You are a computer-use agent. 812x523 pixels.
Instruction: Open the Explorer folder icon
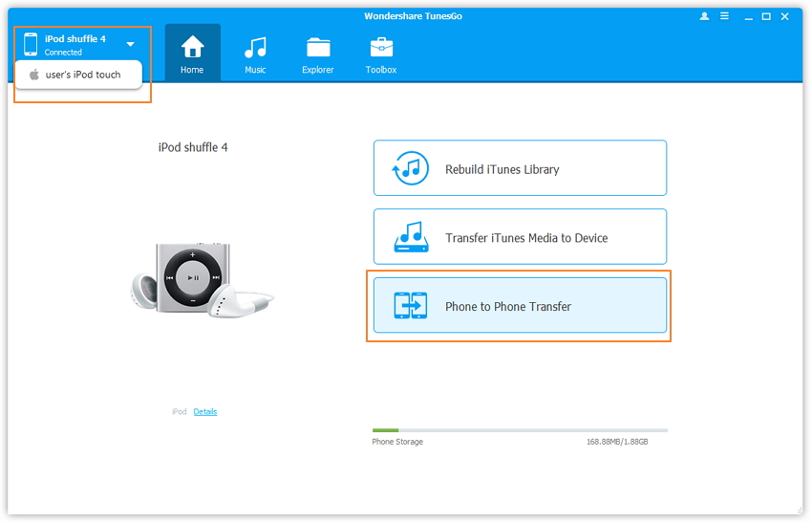click(318, 47)
